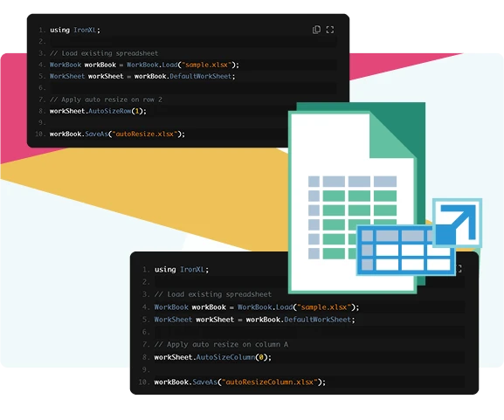This screenshot has height=420, width=504.
Task: Click AutoSizeRow method call
Action: (109, 111)
